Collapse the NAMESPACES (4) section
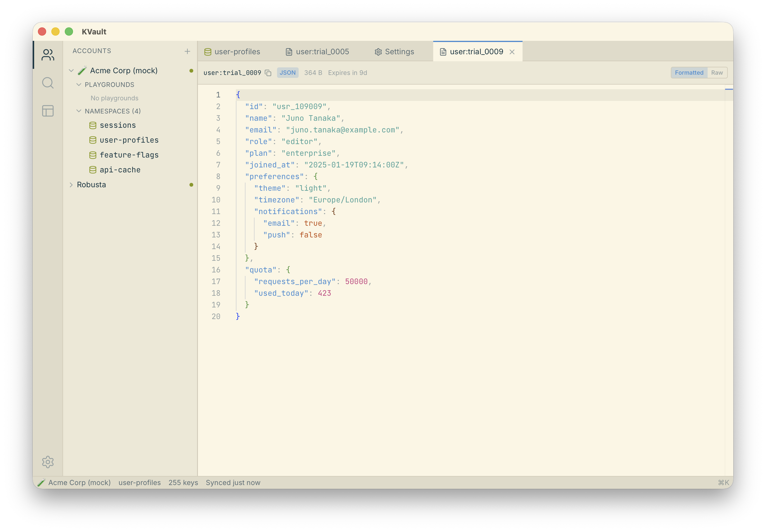Screen dimensions: 766x532 tap(79, 111)
